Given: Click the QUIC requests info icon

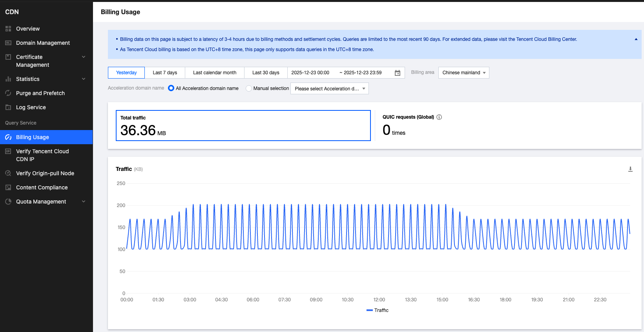Looking at the screenshot, I should (x=439, y=117).
